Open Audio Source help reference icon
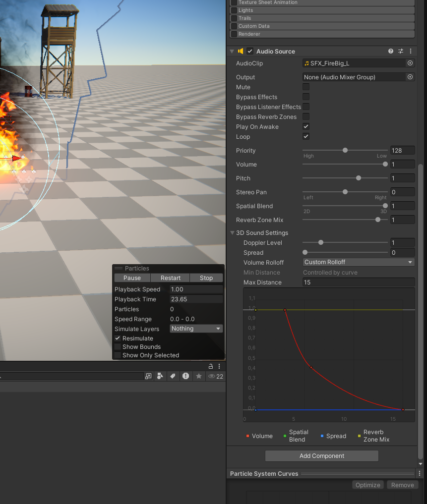 (x=391, y=51)
